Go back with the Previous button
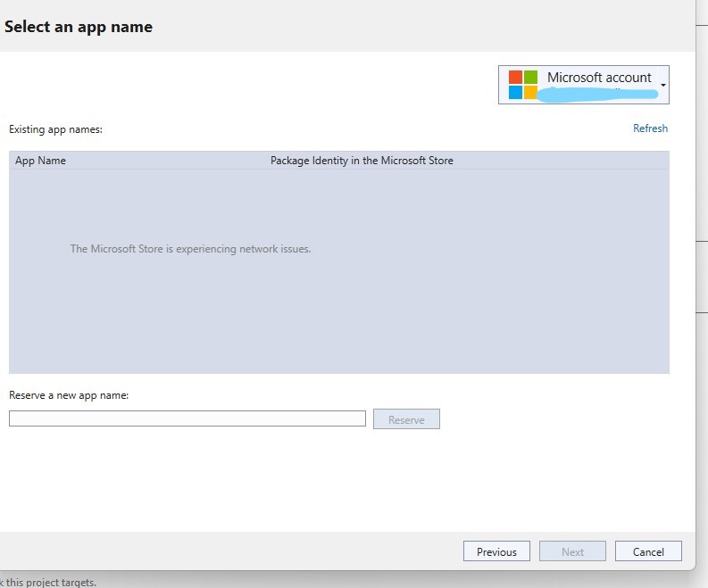The width and height of the screenshot is (708, 588). pos(496,551)
